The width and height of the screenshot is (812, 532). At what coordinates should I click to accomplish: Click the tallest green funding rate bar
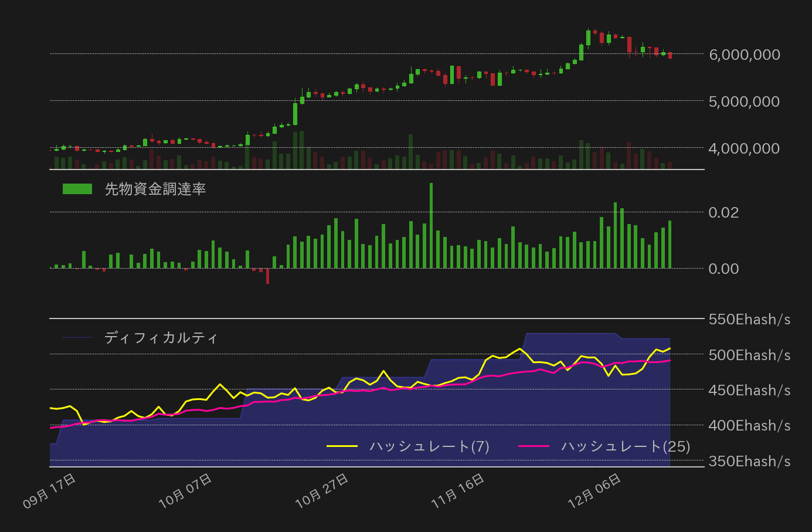pos(431,226)
